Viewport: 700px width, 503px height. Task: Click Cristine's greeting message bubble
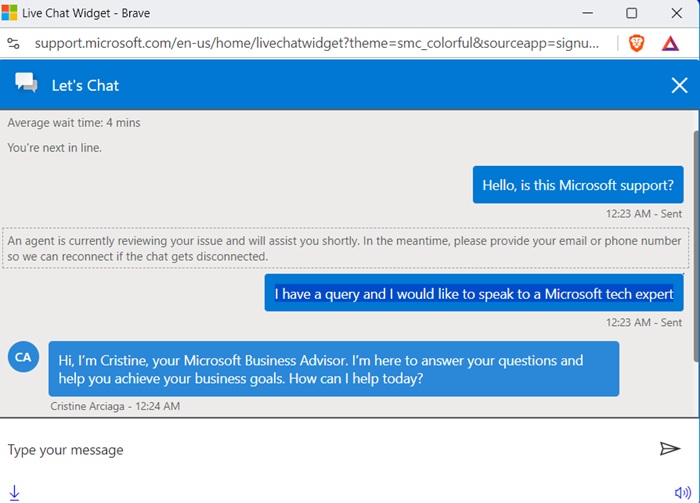point(333,369)
